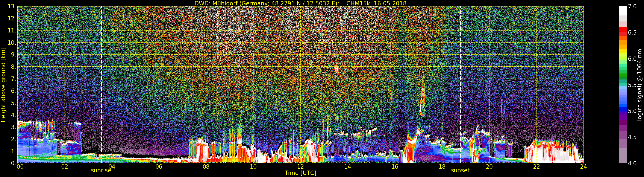Click the '08' time tick label

pyautogui.click(x=206, y=167)
